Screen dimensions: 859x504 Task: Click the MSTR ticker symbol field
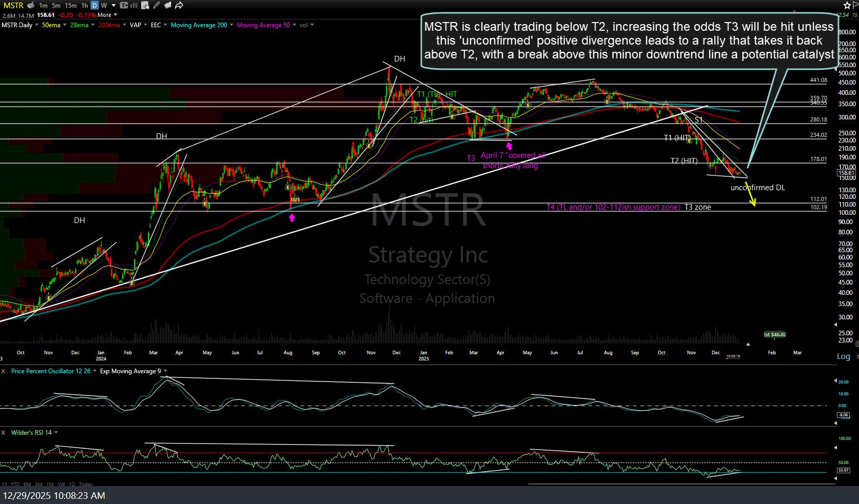12,6
